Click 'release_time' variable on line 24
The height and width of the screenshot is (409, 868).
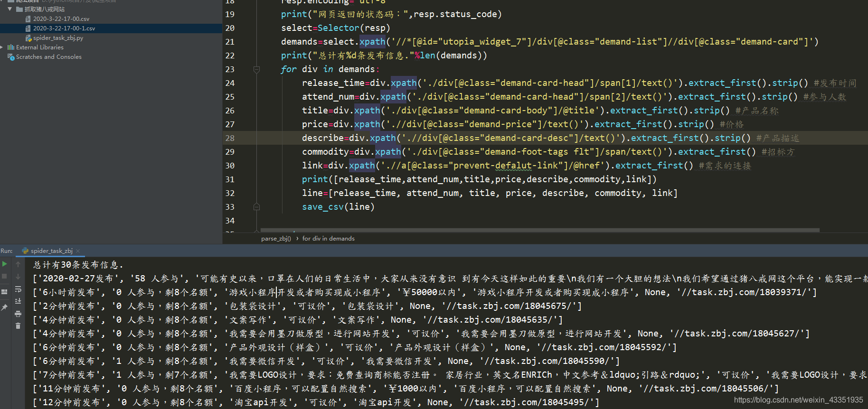(333, 83)
